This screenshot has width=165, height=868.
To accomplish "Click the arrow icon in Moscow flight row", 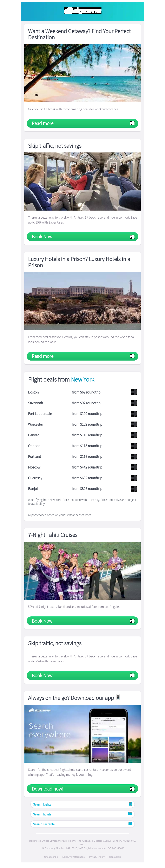I will [134, 467].
